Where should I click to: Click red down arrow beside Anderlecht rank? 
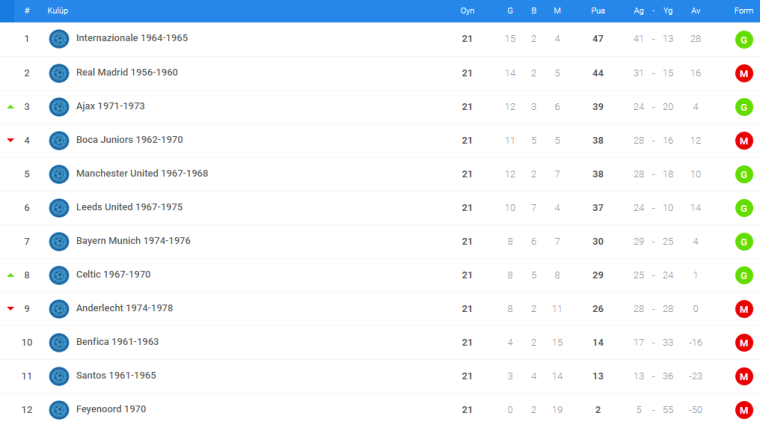11,309
